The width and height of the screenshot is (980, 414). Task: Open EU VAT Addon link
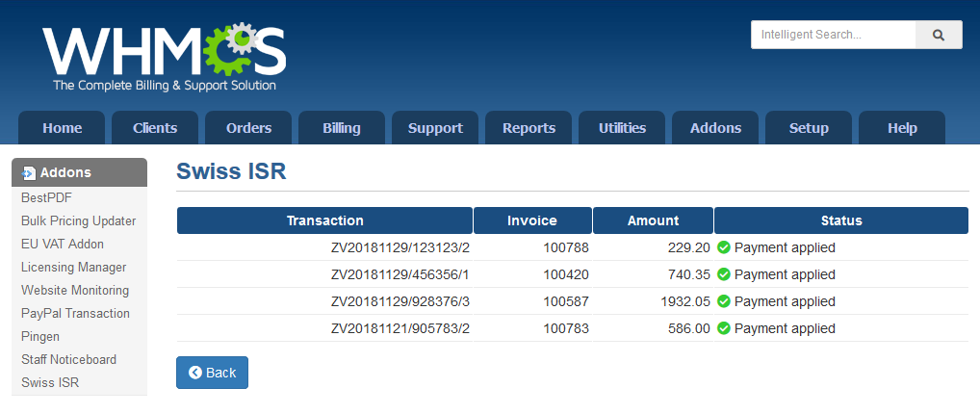(62, 244)
